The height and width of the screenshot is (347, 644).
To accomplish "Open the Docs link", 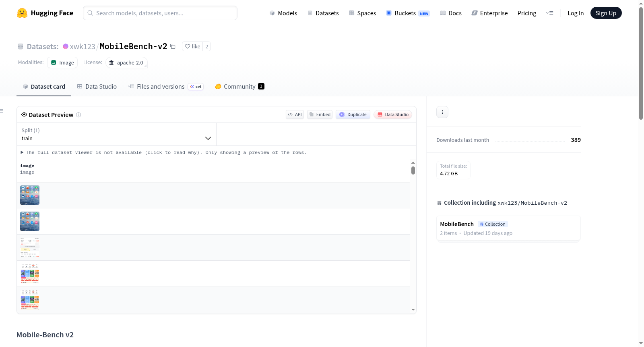I will pyautogui.click(x=451, y=13).
